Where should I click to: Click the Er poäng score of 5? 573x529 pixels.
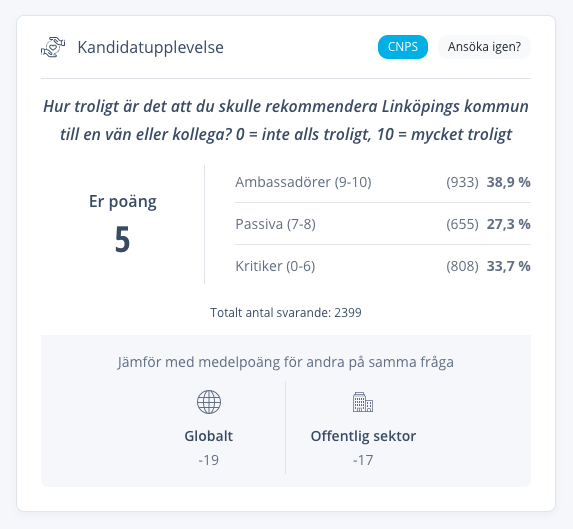[122, 239]
